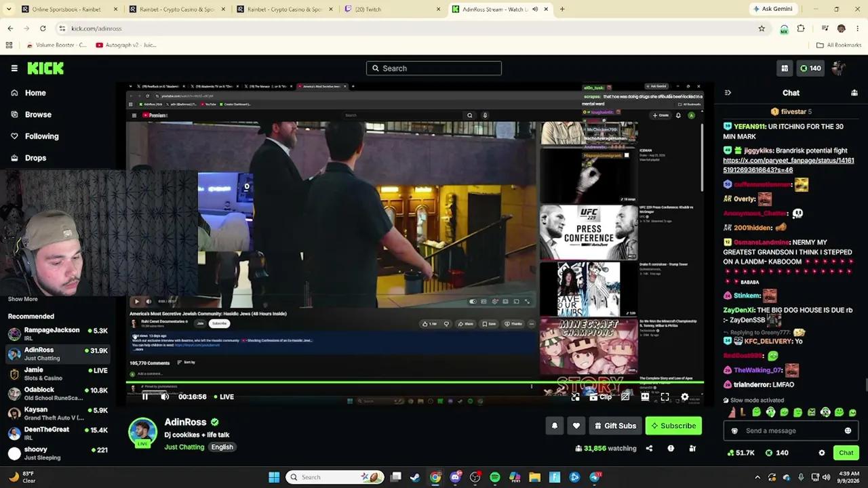This screenshot has height=488, width=868.
Task: Click the green Subscribe button
Action: point(673,426)
